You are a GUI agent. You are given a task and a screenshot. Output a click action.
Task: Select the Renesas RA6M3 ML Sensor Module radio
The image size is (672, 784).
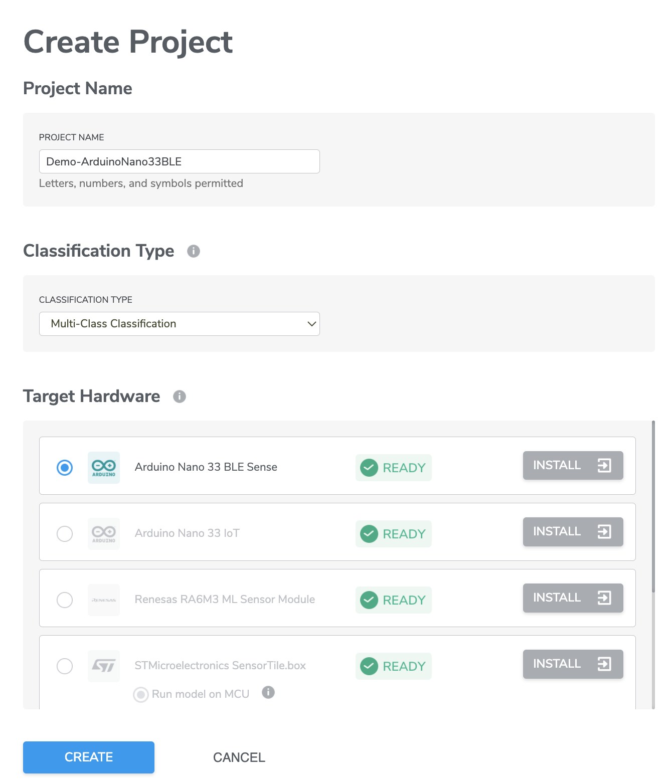[x=65, y=600]
